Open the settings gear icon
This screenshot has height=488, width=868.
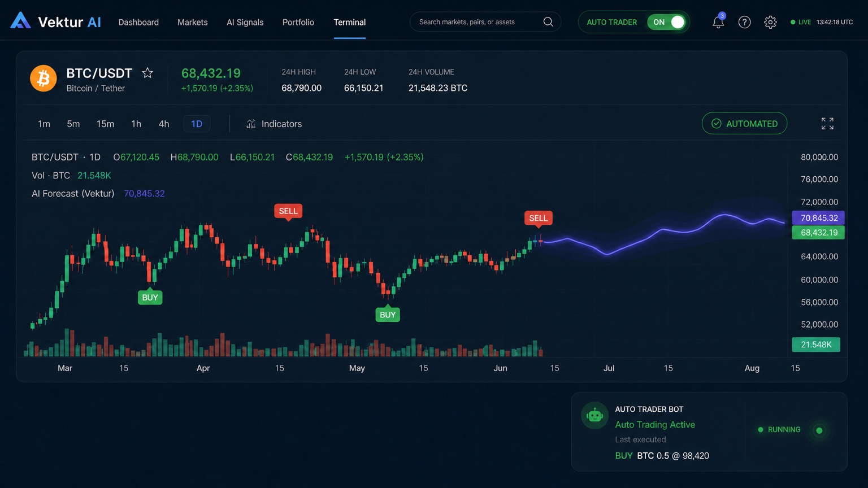coord(770,22)
